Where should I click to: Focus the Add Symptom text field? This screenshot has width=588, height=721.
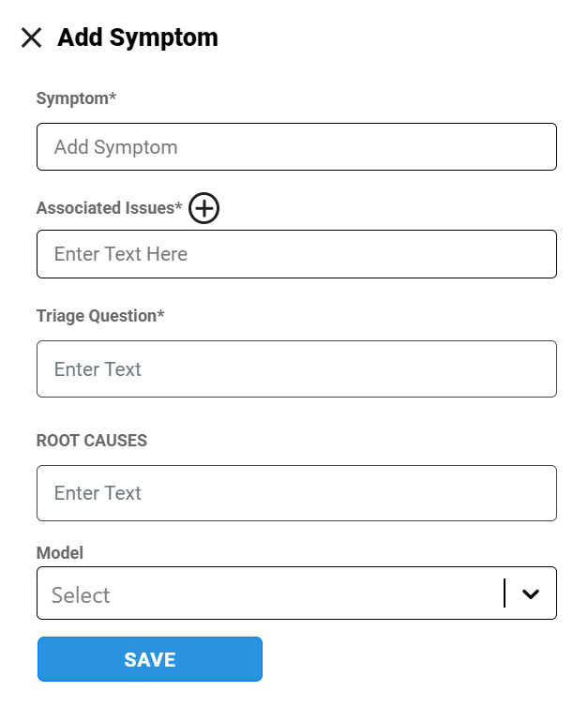(x=296, y=147)
